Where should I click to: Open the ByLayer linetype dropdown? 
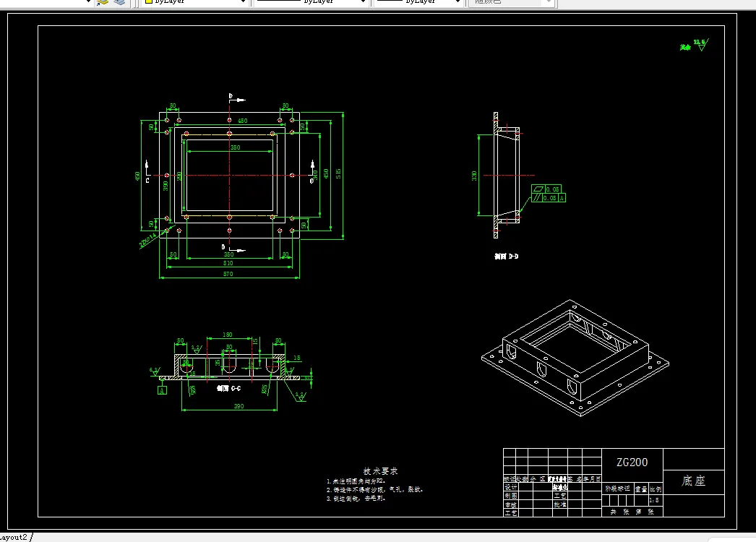tap(363, 2)
